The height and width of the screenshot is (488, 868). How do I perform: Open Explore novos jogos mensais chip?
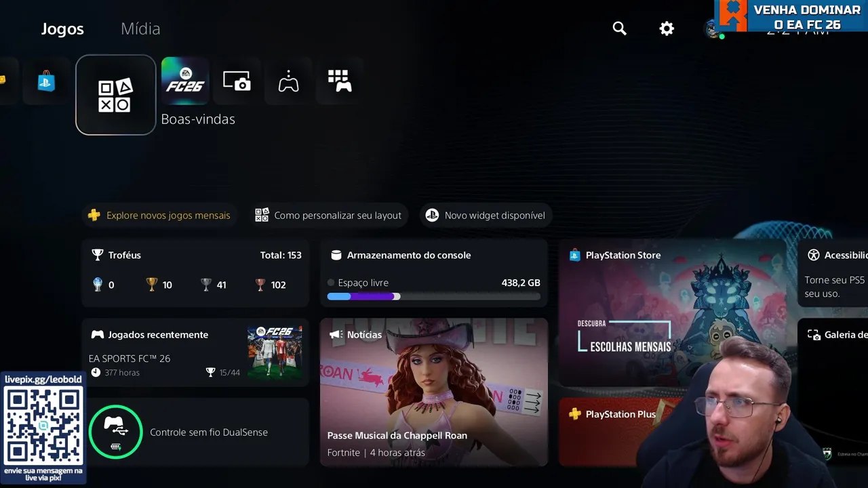159,216
